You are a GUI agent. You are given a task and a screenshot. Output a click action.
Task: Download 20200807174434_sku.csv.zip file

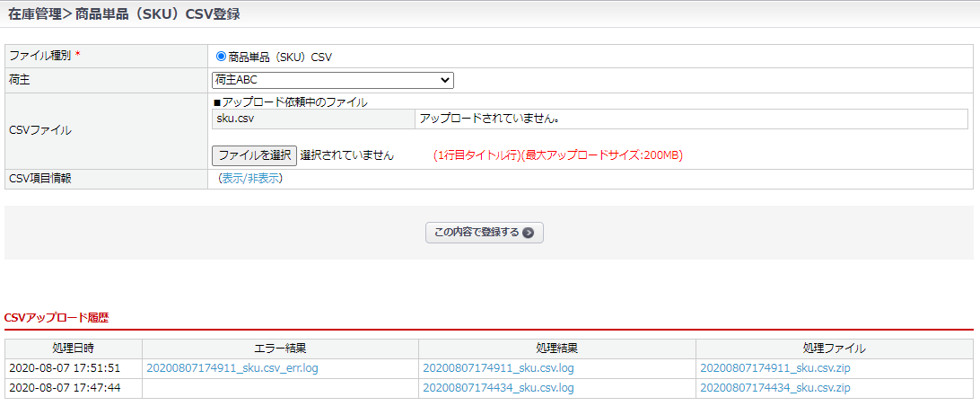click(775, 388)
